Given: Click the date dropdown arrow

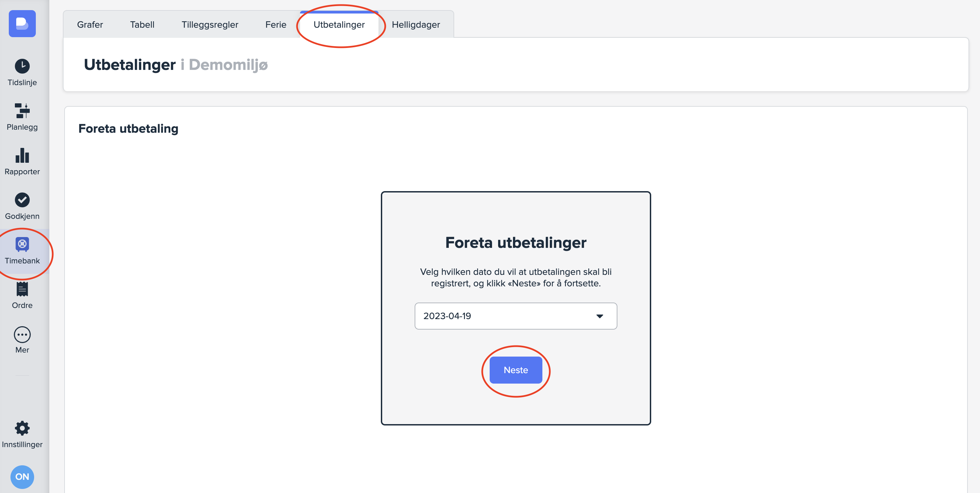Looking at the screenshot, I should (x=599, y=316).
